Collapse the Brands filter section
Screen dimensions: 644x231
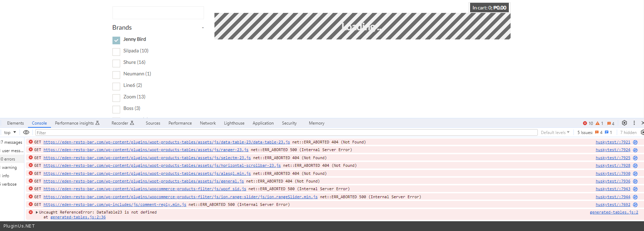[x=203, y=28]
